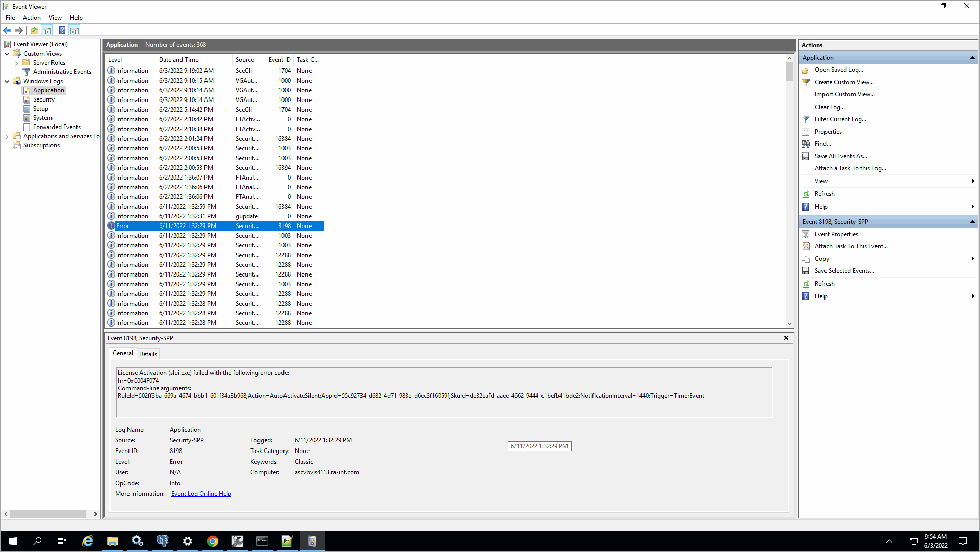
Task: Open the Action menu
Action: click(32, 18)
